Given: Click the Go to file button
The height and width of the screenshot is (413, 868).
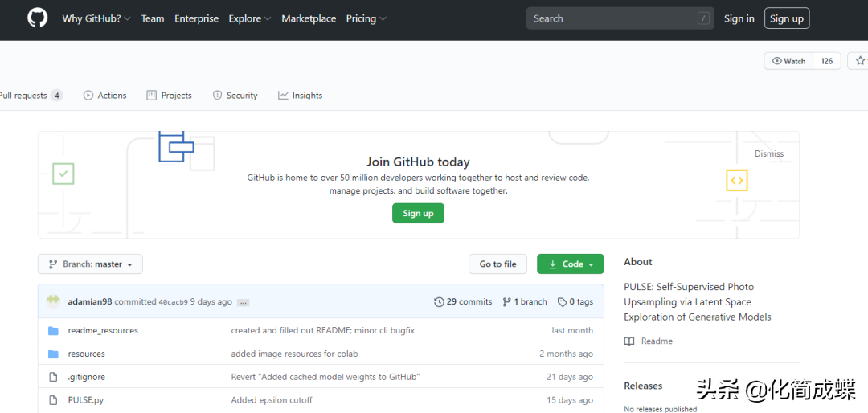Looking at the screenshot, I should [497, 264].
